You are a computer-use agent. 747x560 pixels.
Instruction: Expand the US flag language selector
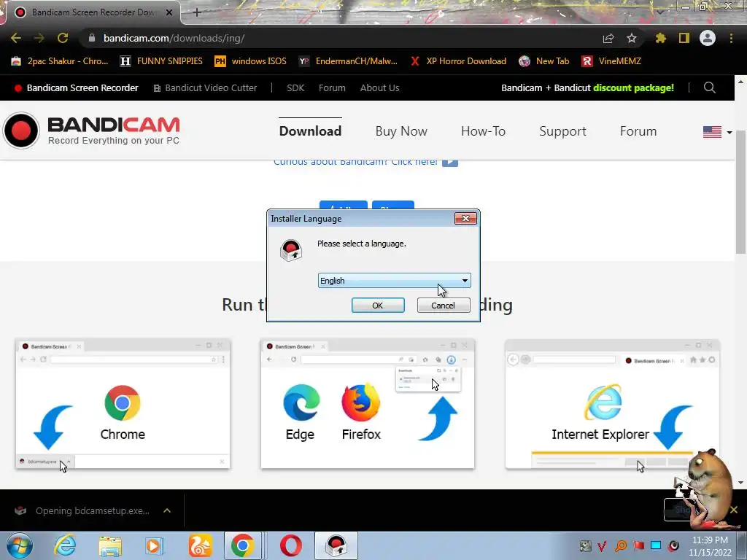tap(717, 132)
